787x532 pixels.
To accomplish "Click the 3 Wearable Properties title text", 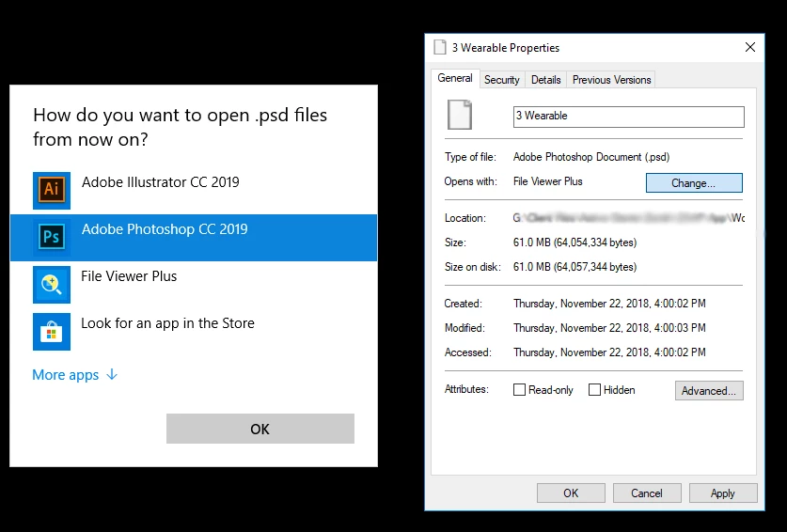I will click(506, 48).
